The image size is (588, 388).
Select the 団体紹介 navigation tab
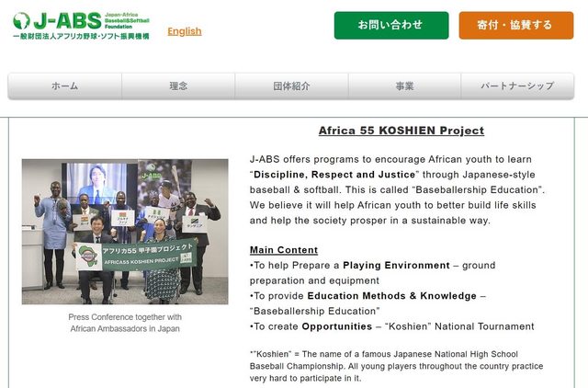click(x=292, y=86)
